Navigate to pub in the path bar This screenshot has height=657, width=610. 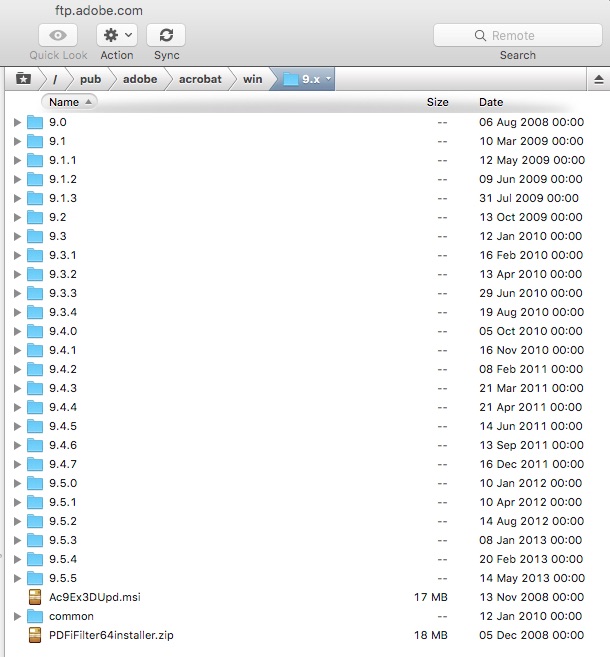(x=90, y=79)
